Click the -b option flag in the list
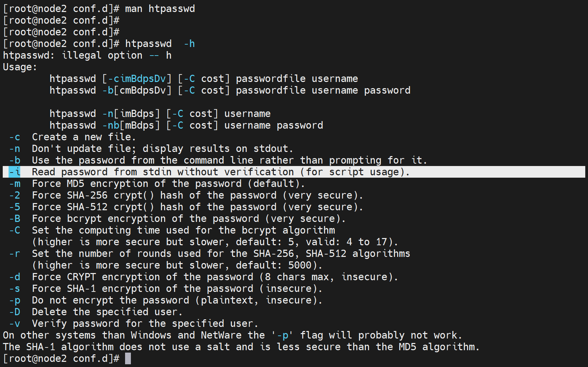The width and height of the screenshot is (588, 367). (15, 160)
